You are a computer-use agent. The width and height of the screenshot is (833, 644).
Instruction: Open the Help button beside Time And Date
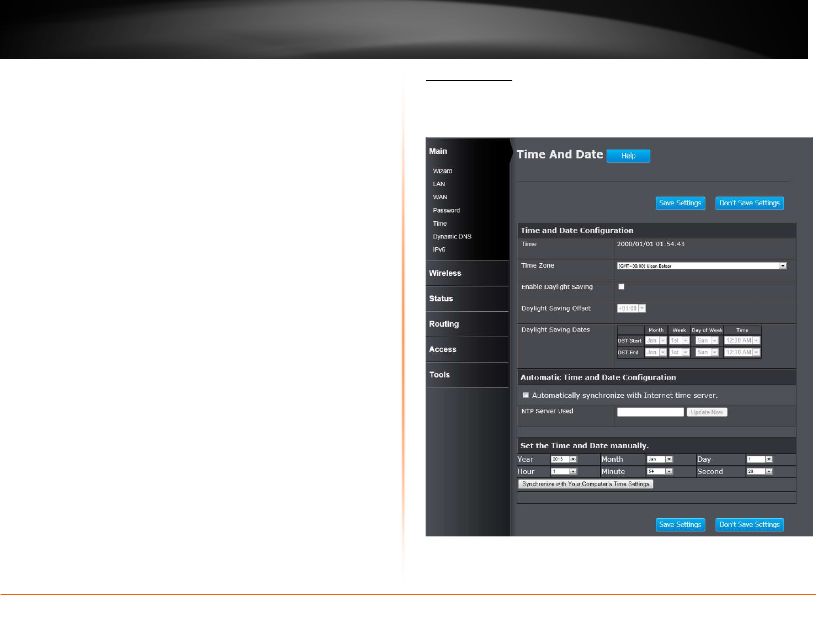pyautogui.click(x=628, y=156)
